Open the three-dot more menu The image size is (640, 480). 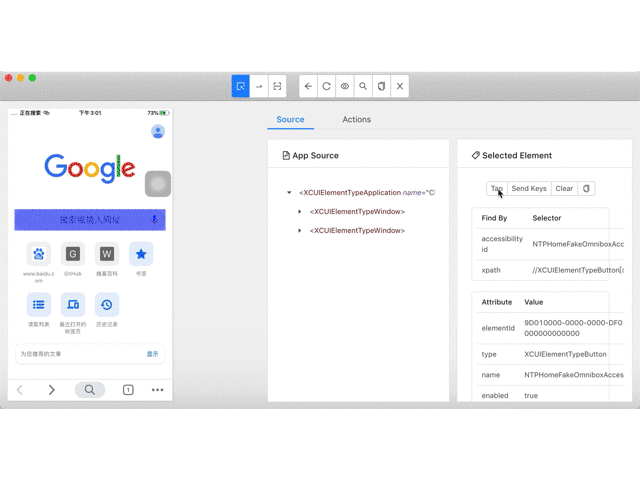click(158, 390)
